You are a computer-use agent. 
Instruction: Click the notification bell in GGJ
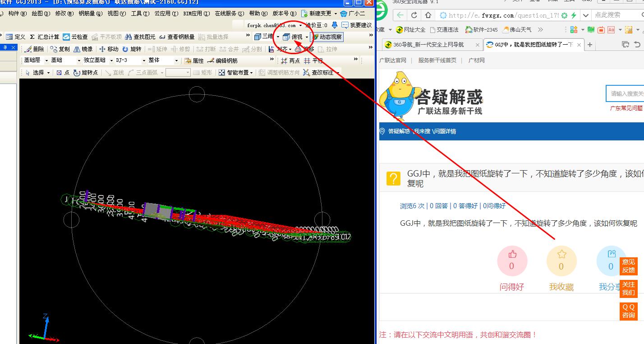[x=334, y=25]
